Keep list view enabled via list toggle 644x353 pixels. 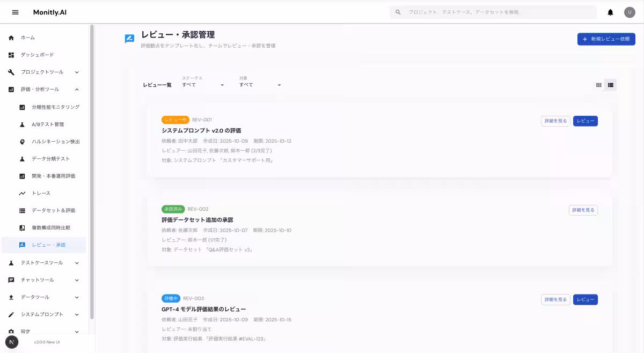610,84
